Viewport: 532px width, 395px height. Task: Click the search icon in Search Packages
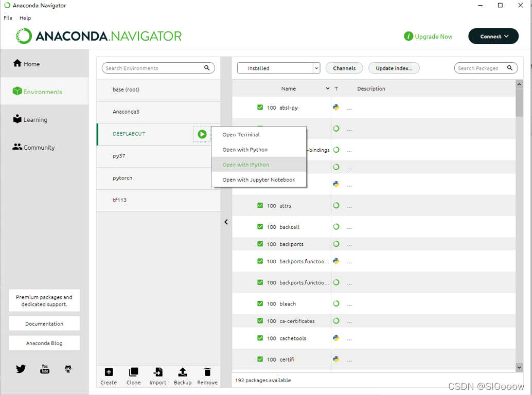509,68
